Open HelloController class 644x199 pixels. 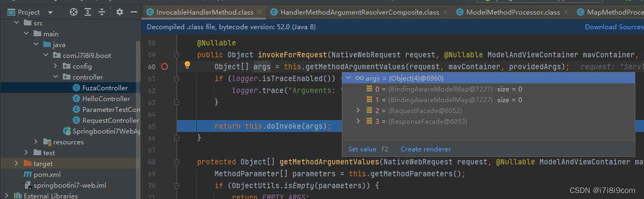[x=106, y=98]
